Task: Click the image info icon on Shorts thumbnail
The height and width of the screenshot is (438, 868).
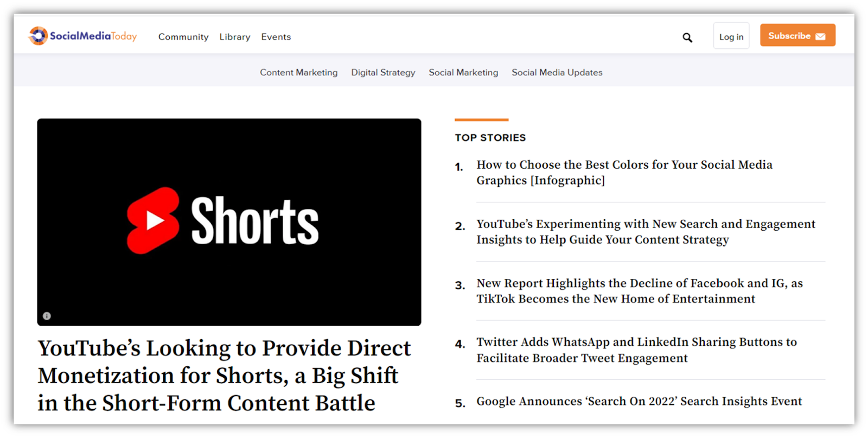Action: click(x=47, y=316)
